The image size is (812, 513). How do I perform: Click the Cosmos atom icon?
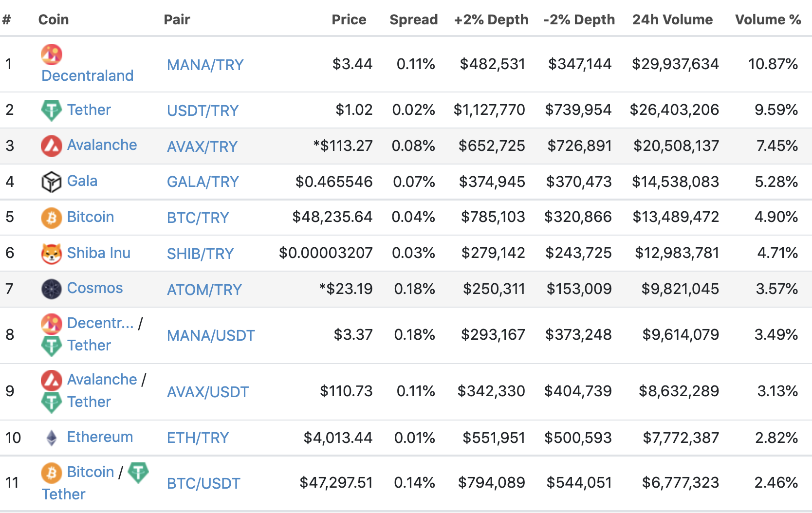tap(52, 289)
